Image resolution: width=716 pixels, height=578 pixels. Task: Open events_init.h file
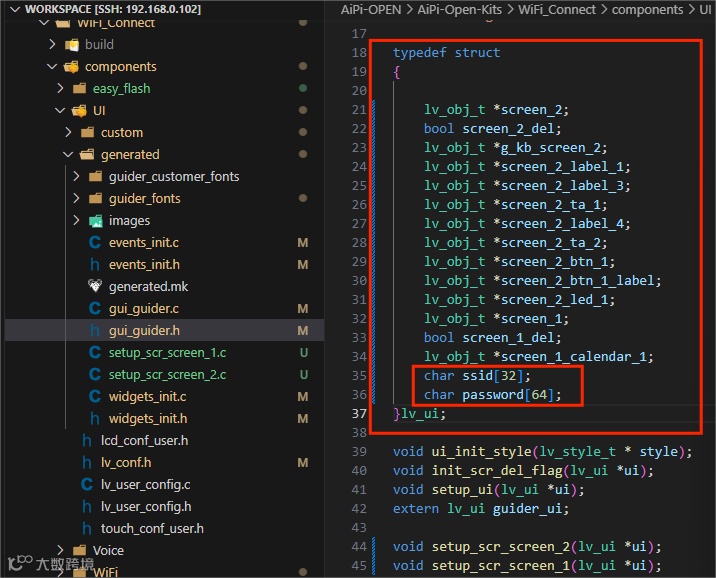point(144,264)
